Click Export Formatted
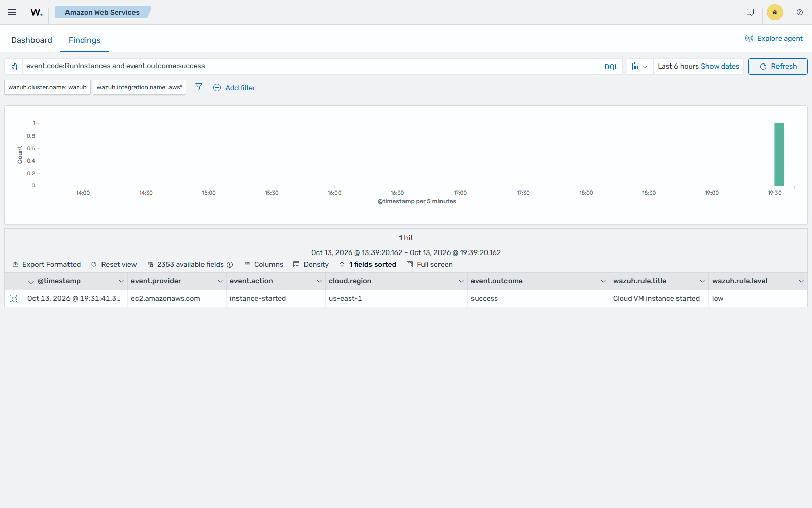 (x=47, y=265)
